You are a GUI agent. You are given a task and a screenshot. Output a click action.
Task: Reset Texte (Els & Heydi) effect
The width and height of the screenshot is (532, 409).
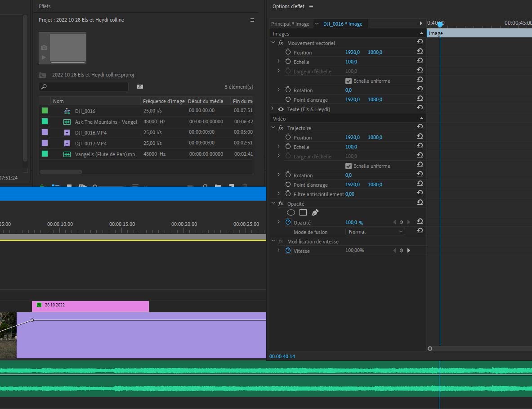click(420, 108)
